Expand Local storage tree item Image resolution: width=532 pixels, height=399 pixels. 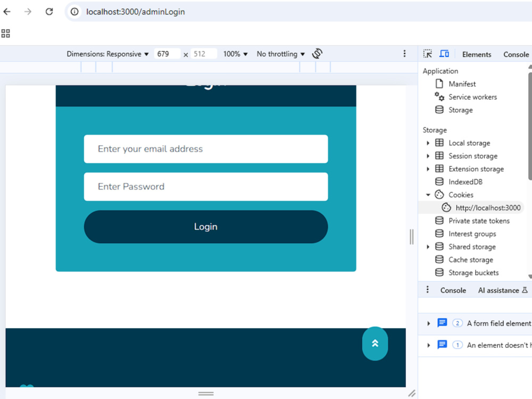428,143
